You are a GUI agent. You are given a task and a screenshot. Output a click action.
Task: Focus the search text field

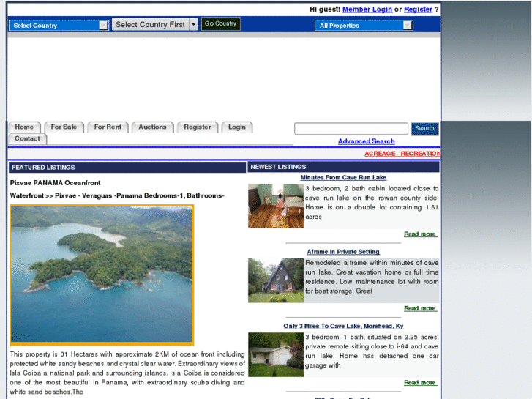[351, 128]
